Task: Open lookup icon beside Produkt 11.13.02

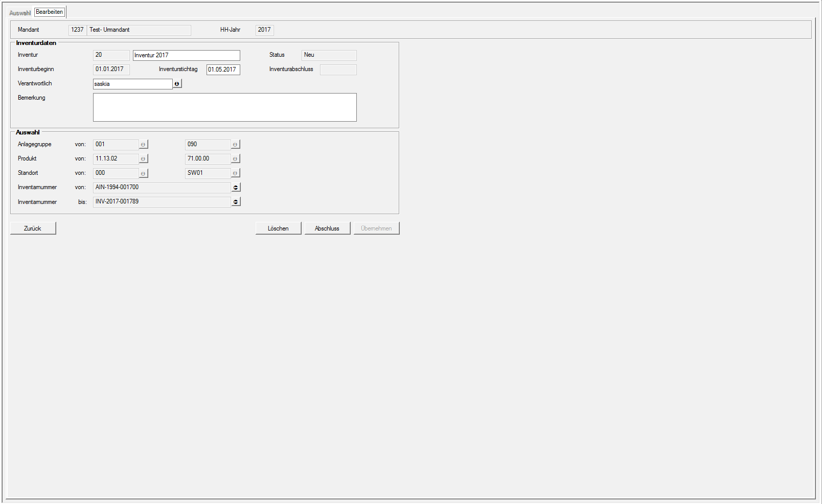Action: [x=143, y=159]
